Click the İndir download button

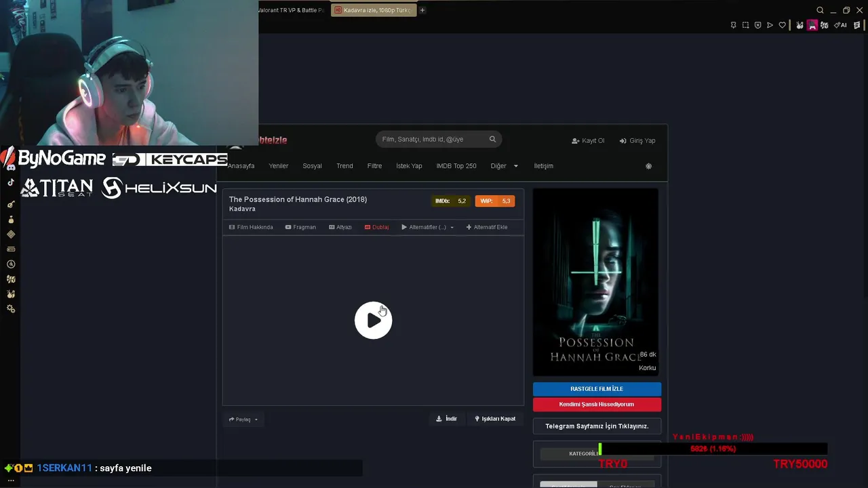click(x=446, y=419)
